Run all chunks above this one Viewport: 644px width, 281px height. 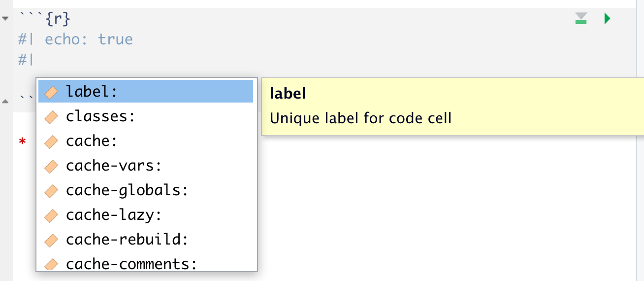pos(581,19)
